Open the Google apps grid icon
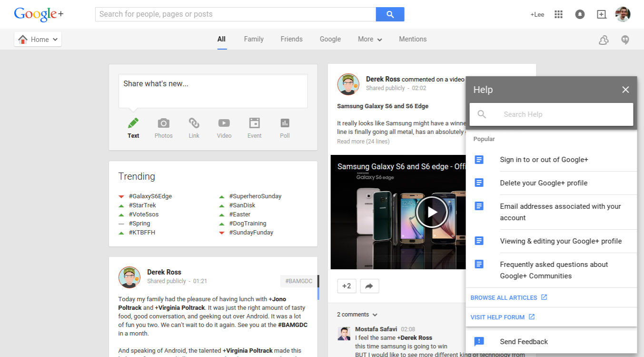 [558, 14]
